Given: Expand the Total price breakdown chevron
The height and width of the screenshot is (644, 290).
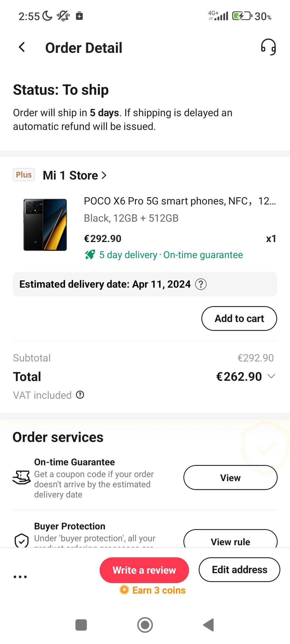Looking at the screenshot, I should (x=271, y=376).
